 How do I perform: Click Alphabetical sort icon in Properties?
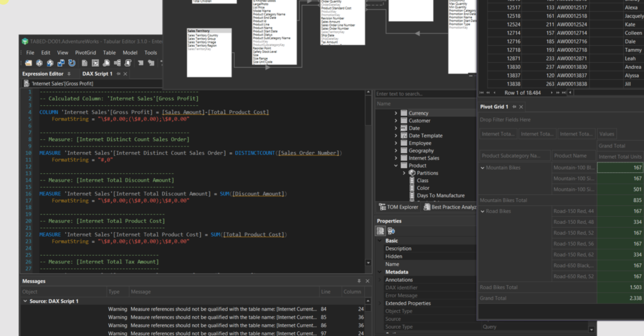pos(391,231)
